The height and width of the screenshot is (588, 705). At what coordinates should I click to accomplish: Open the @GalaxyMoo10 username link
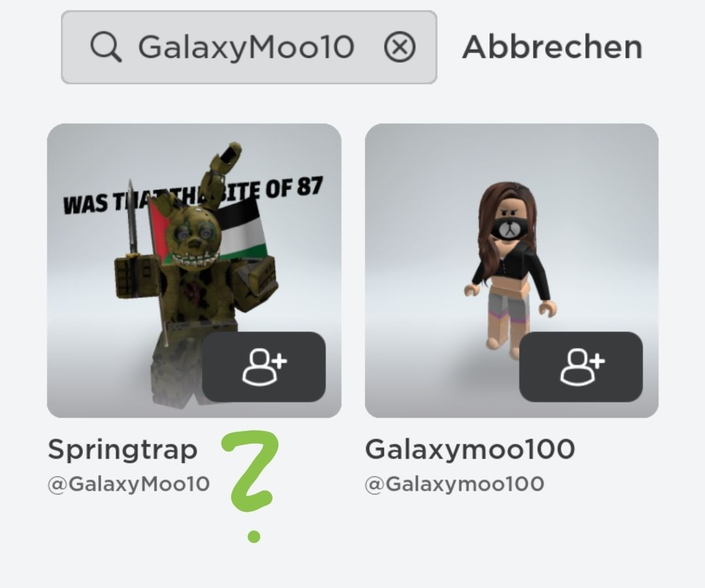click(129, 483)
